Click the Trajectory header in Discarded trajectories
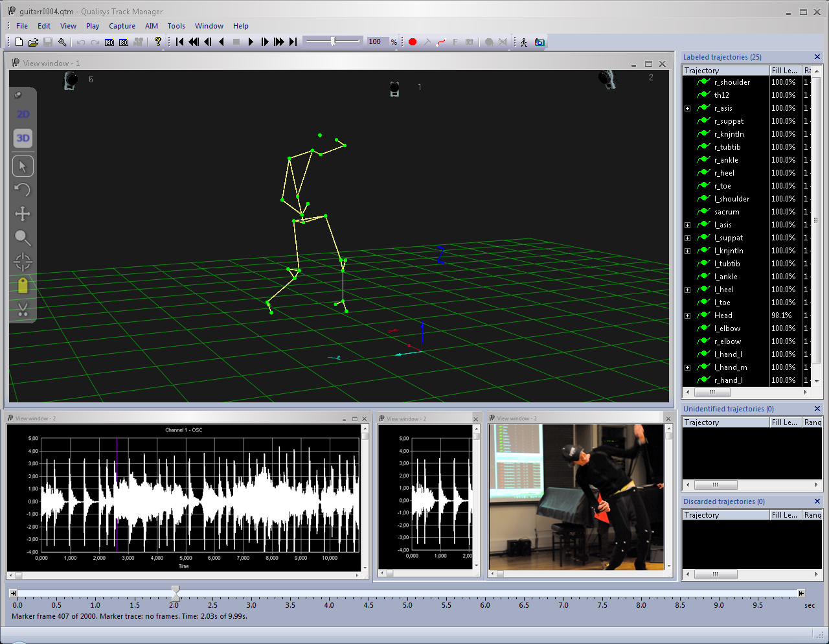The height and width of the screenshot is (644, 829). [x=726, y=514]
